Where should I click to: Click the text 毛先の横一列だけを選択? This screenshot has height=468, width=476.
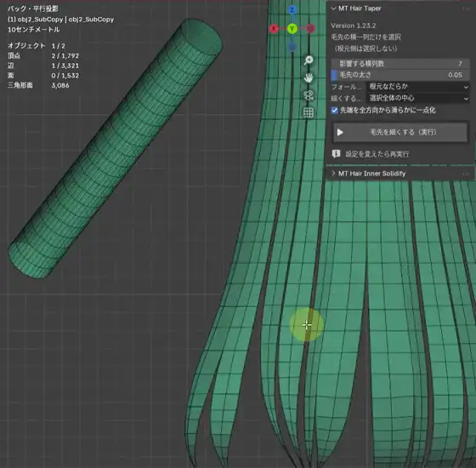click(x=365, y=37)
